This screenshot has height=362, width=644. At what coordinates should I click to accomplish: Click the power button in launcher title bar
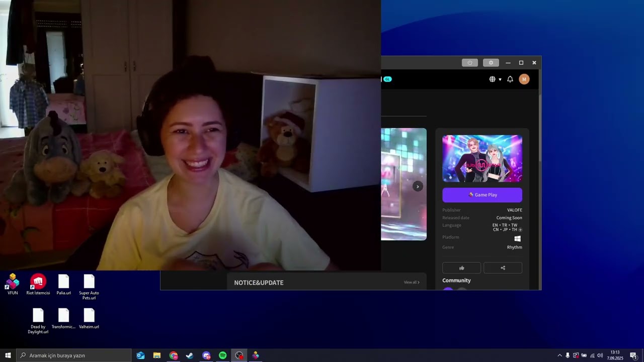469,63
